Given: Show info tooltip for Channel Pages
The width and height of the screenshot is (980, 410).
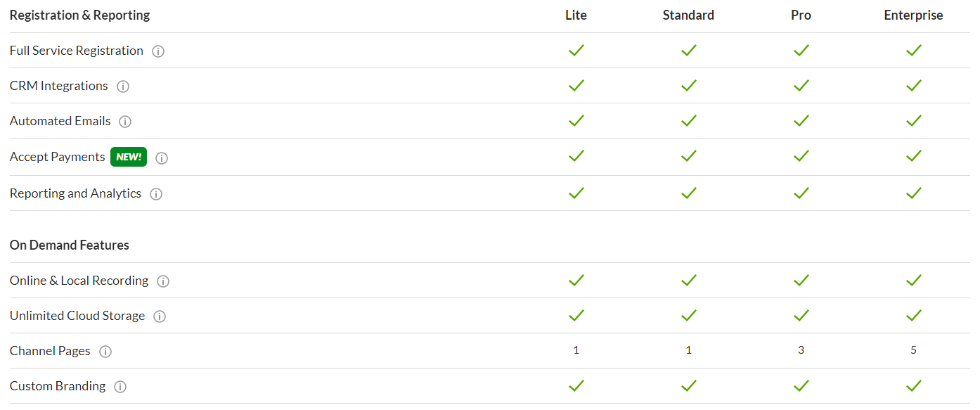Looking at the screenshot, I should point(105,352).
